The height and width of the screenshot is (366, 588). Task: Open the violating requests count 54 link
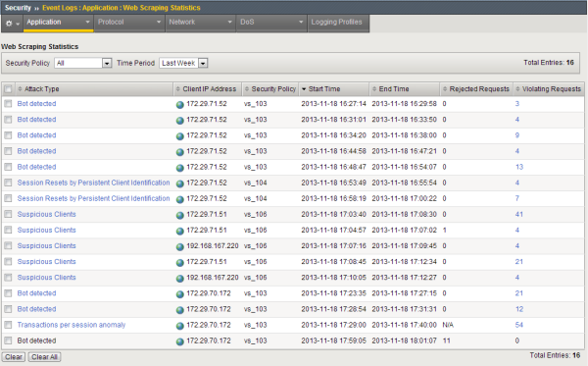[519, 325]
